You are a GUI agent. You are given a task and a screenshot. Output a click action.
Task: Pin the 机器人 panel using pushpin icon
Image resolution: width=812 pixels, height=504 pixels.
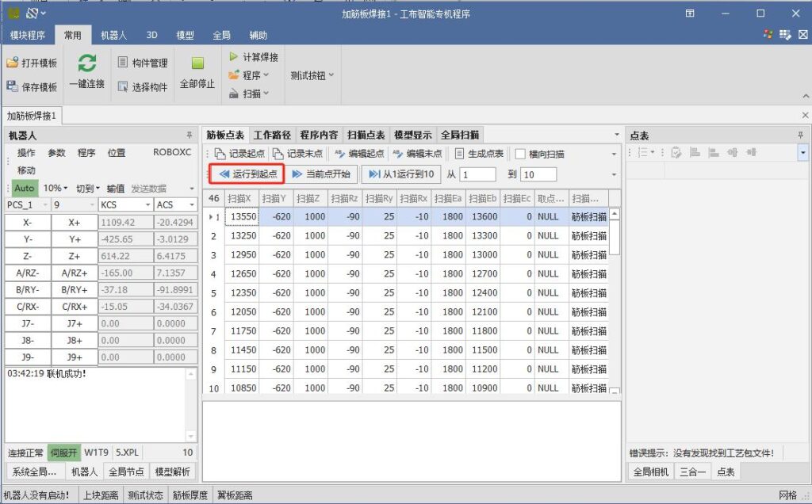(189, 136)
